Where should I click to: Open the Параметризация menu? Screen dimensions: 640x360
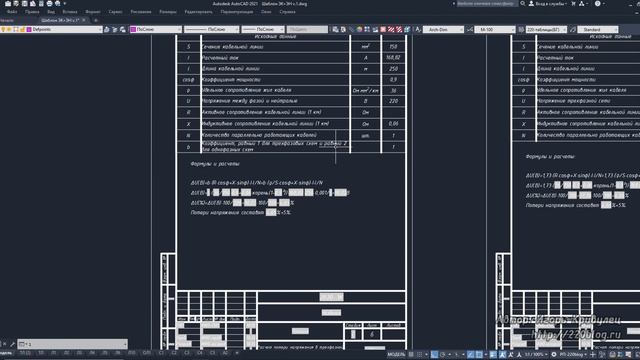(x=237, y=12)
